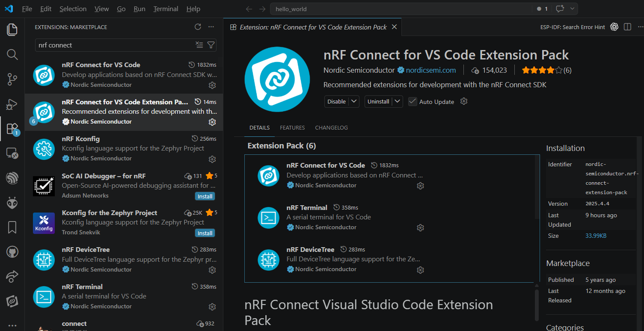Select nRF Connect for VS Code in sidebar list
Viewport: 644px width, 331px height.
pos(124,75)
